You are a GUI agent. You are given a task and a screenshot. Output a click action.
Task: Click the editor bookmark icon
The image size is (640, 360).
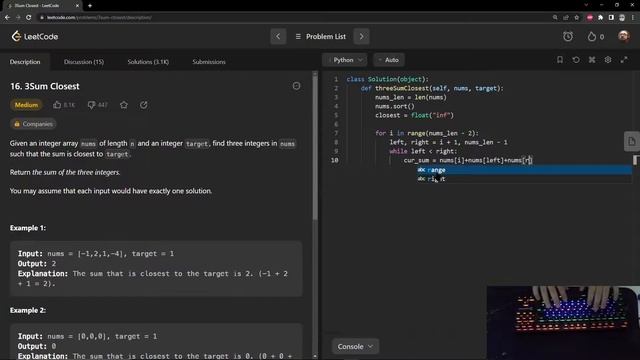tap(560, 60)
